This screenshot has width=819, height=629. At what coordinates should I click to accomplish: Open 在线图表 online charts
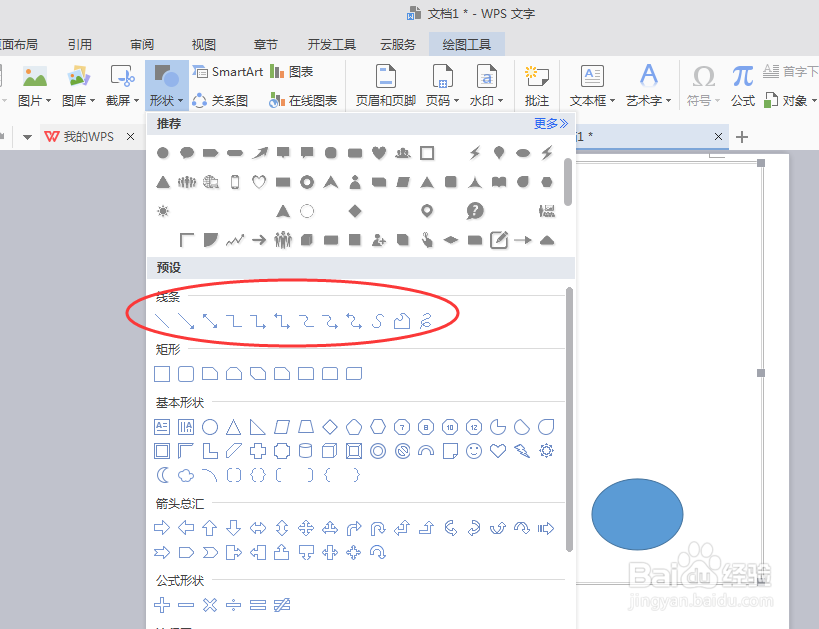click(x=303, y=100)
